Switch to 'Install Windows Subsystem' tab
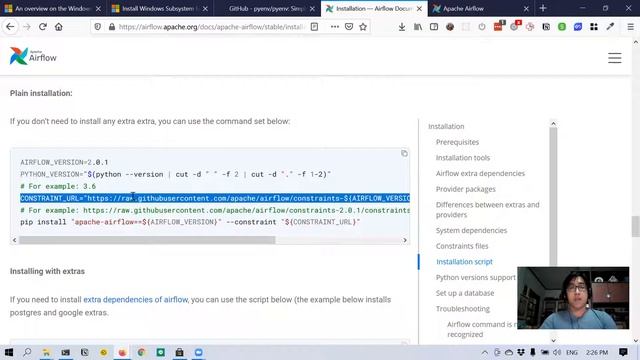 tap(159, 9)
